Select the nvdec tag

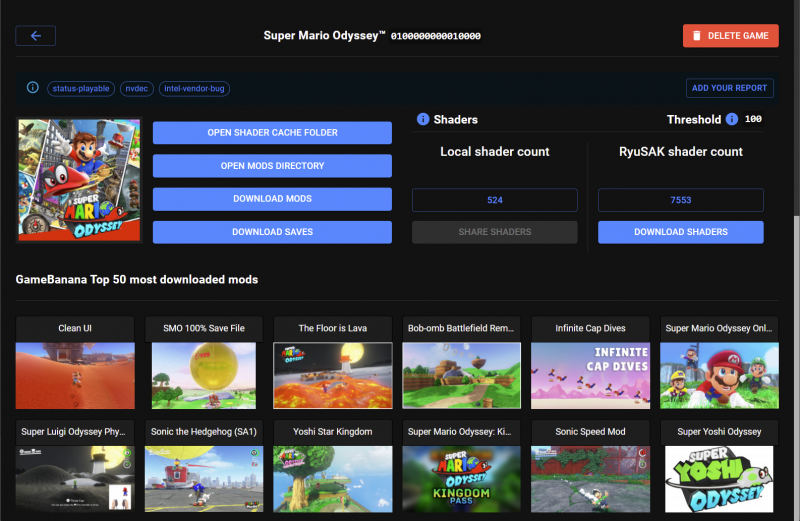pyautogui.click(x=137, y=88)
